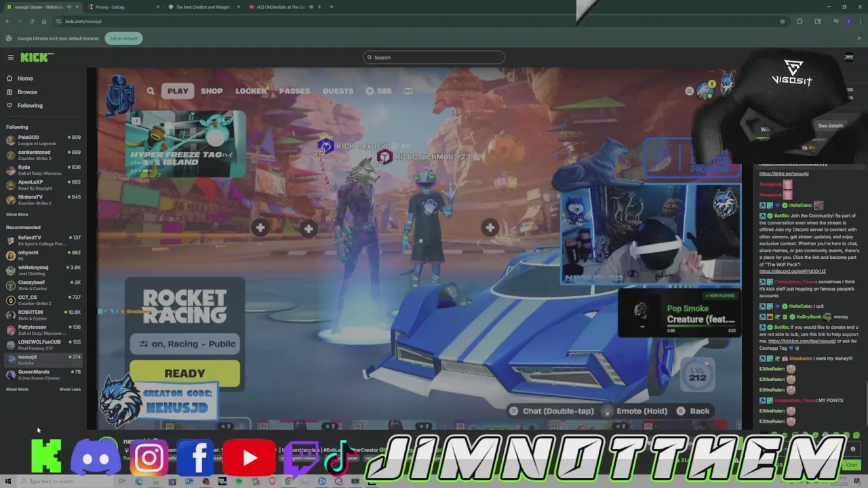Open mhyochi recommended channel

pyautogui.click(x=43, y=256)
